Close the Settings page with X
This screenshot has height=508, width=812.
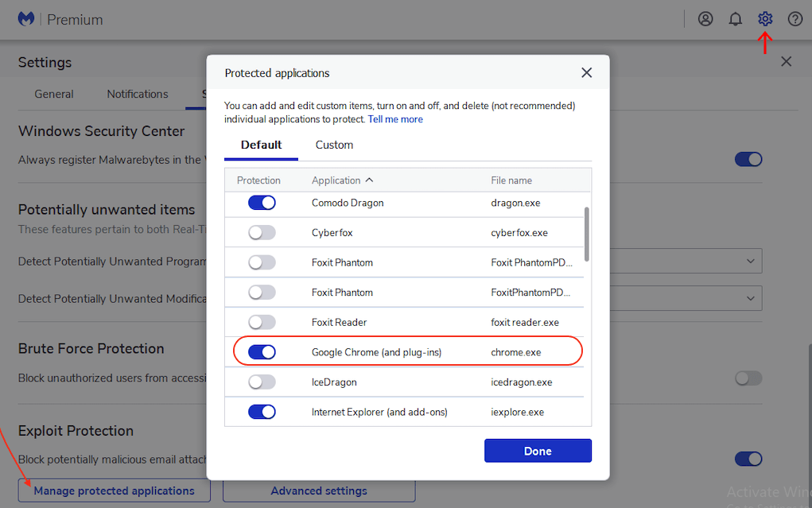(x=786, y=62)
